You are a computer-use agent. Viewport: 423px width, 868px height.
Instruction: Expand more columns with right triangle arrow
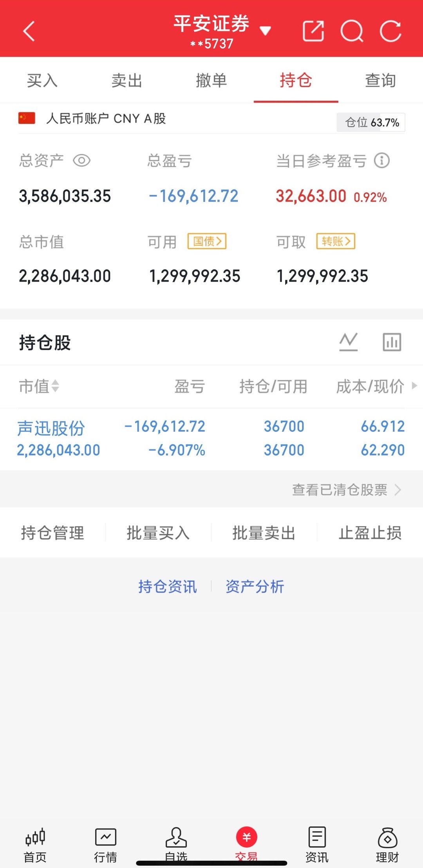[x=414, y=386]
